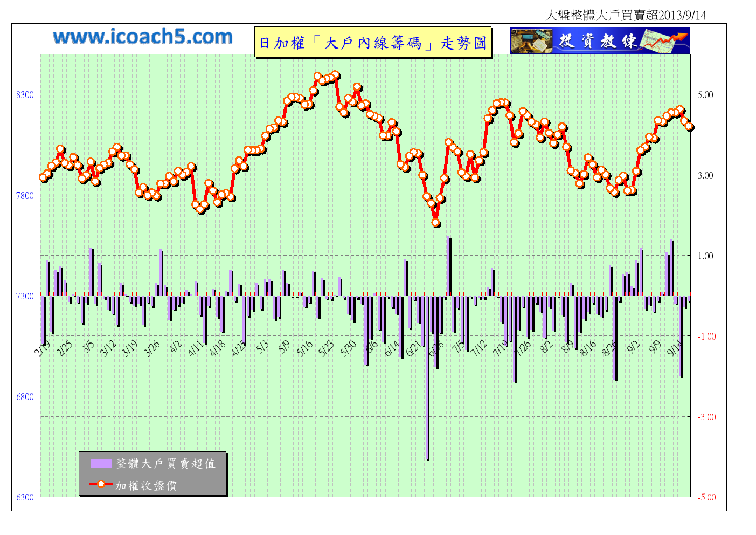
Task: Click date label 3/5
Action: tap(87, 347)
